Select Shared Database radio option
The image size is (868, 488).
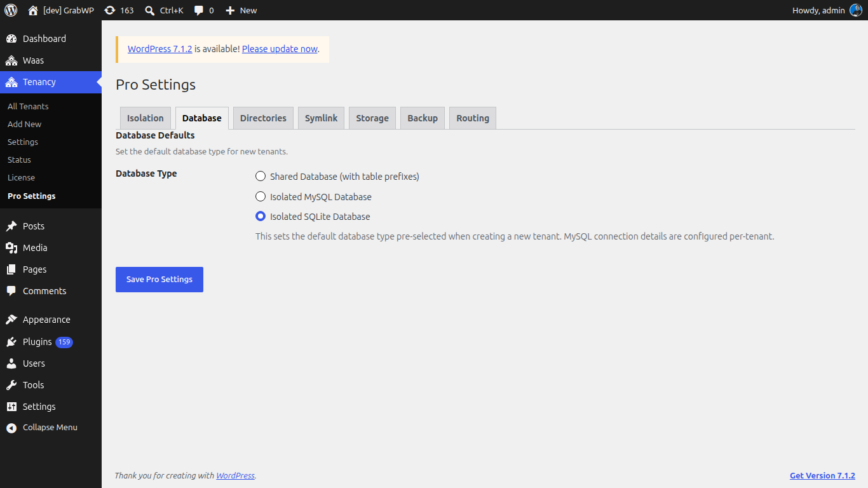261,176
